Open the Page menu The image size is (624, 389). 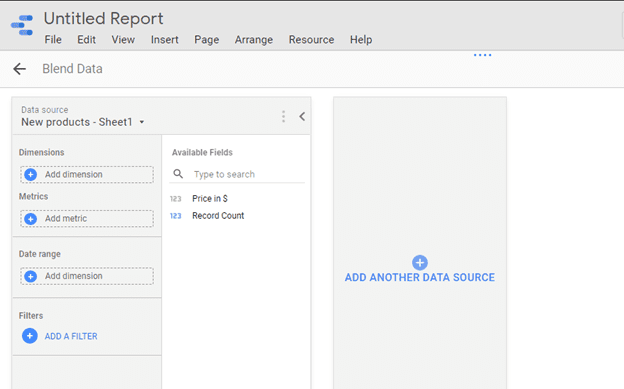(207, 40)
